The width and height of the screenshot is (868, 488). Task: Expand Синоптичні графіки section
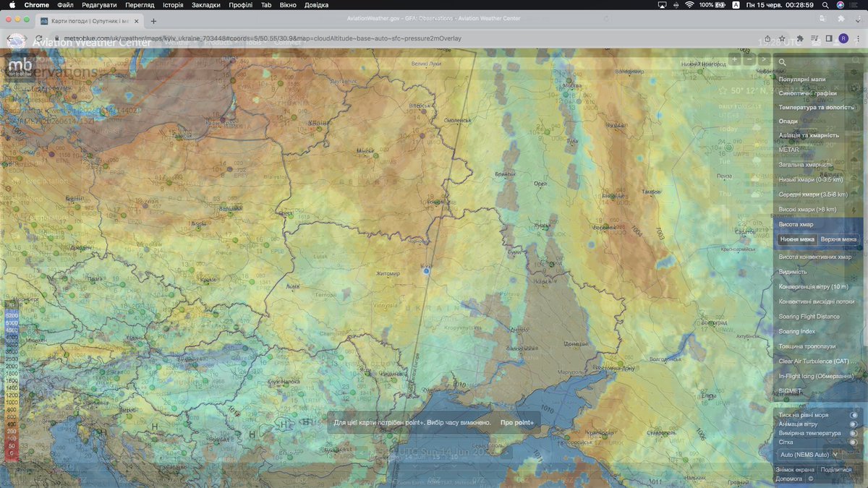[x=807, y=93]
